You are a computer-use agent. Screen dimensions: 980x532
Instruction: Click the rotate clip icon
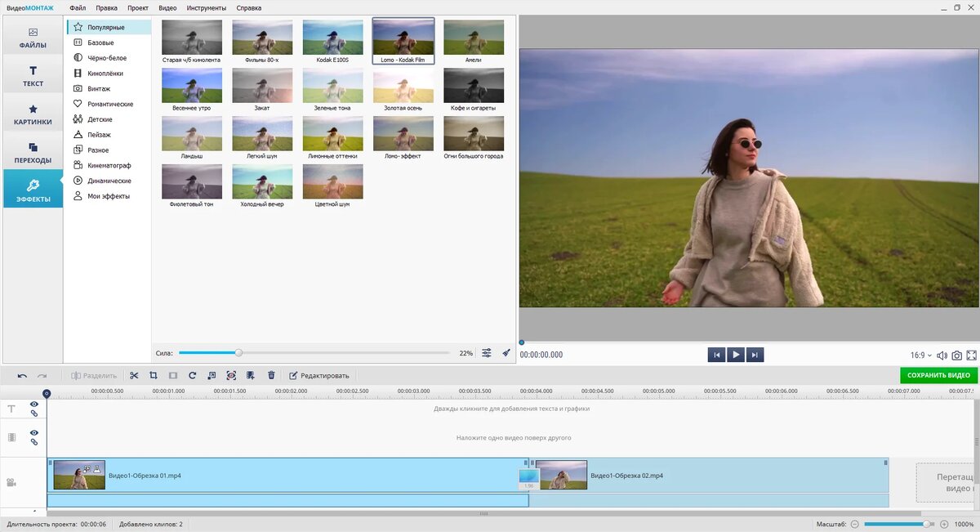pos(192,376)
